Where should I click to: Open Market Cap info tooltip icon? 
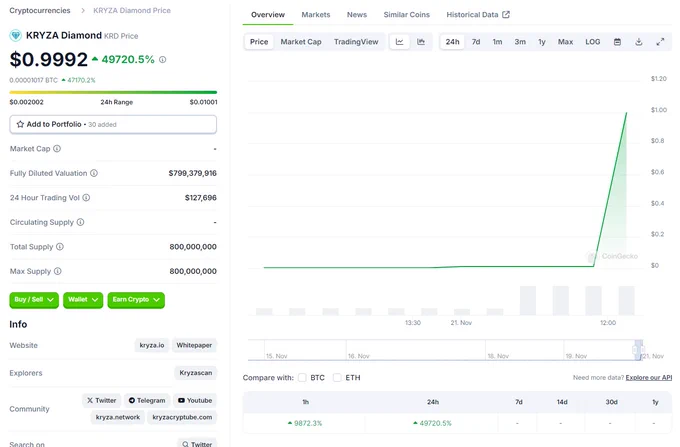tap(57, 149)
